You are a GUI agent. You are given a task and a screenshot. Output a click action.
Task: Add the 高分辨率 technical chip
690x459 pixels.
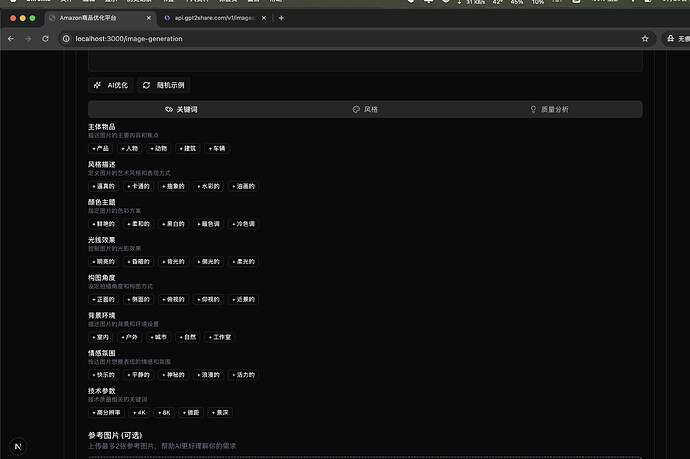106,412
